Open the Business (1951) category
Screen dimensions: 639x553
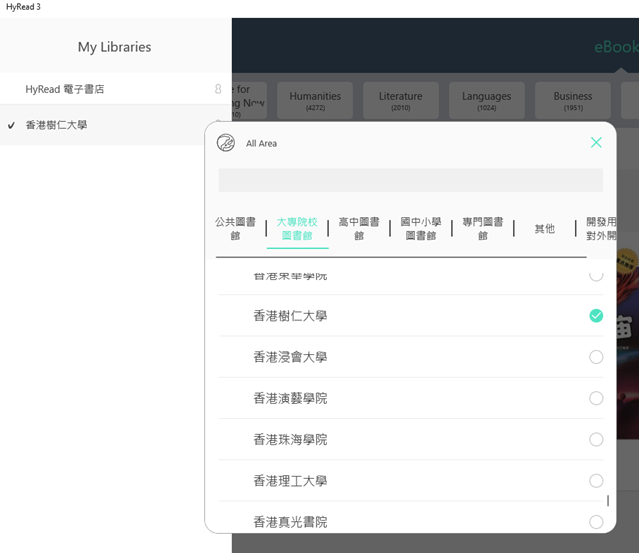click(x=573, y=100)
